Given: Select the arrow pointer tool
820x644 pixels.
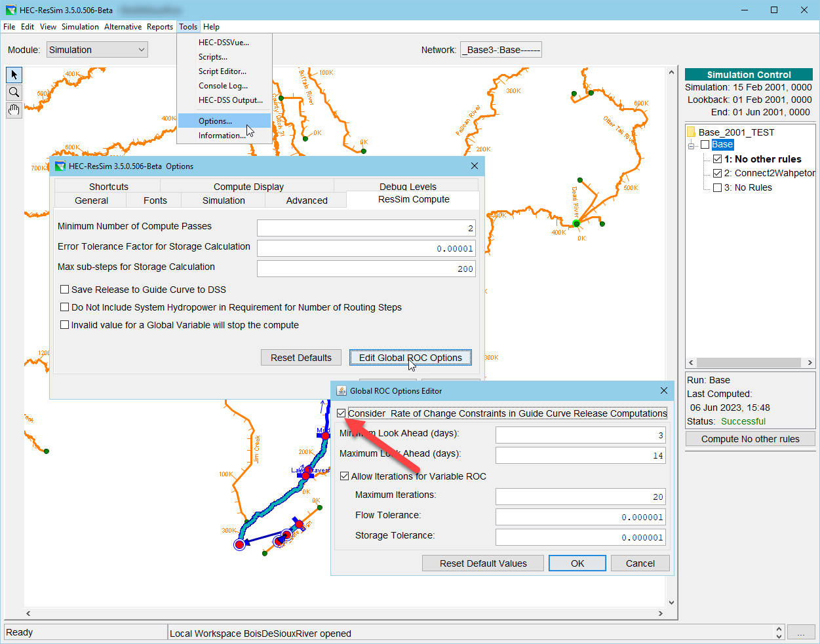Looking at the screenshot, I should (x=13, y=74).
